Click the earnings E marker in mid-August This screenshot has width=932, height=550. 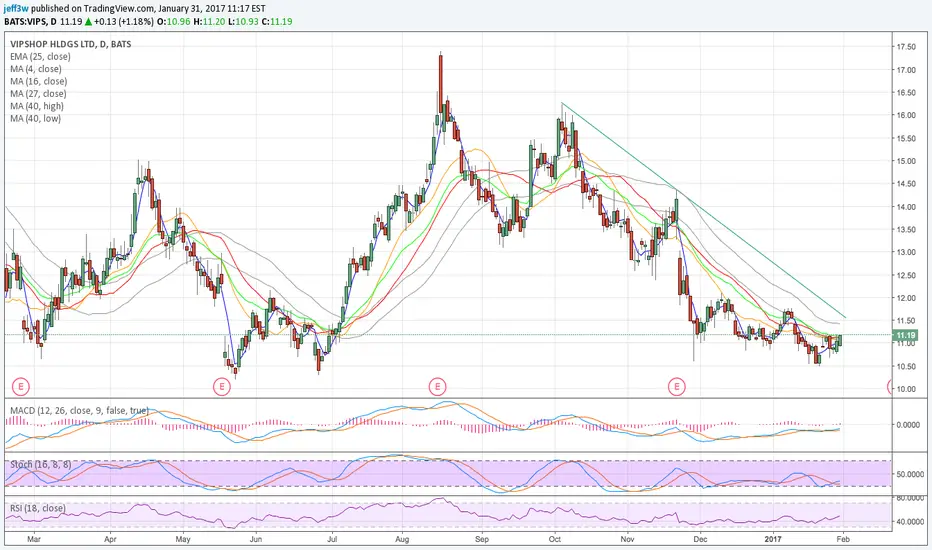(437, 387)
